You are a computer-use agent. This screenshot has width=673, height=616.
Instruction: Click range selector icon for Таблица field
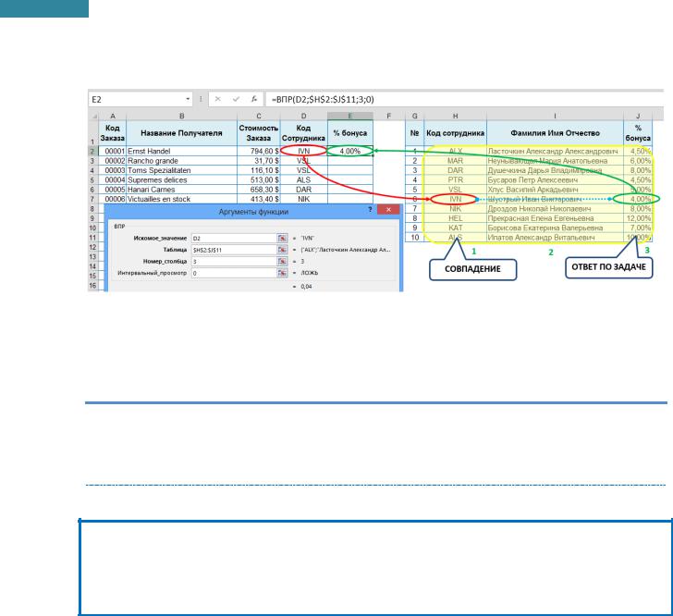tap(282, 250)
